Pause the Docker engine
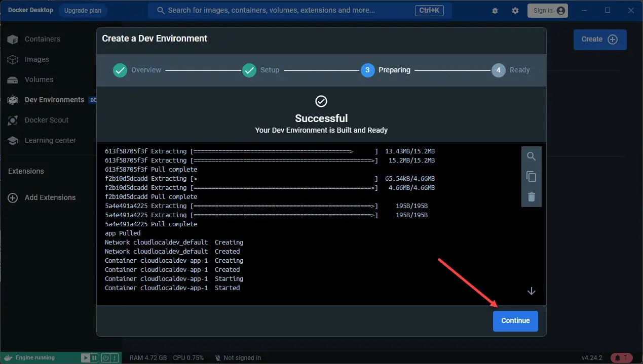 coord(94,357)
